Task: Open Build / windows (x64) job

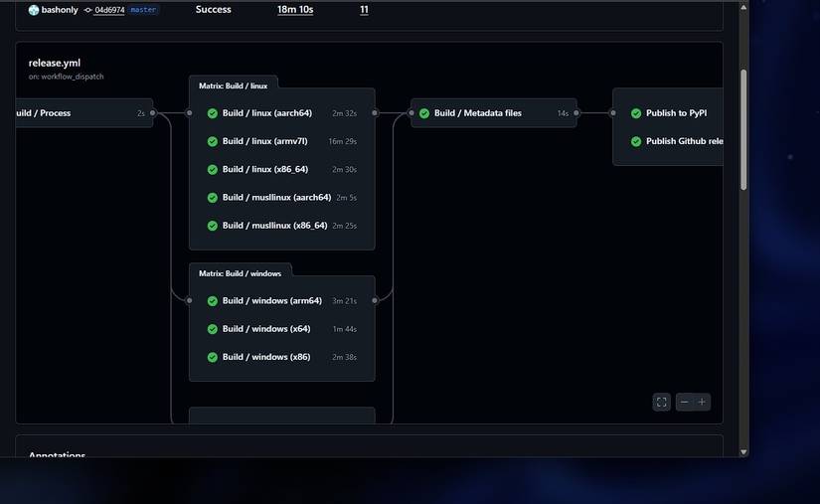Action: 282,329
